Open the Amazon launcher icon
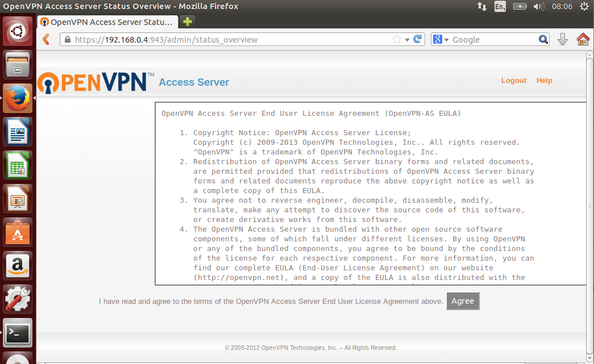 pos(18,266)
